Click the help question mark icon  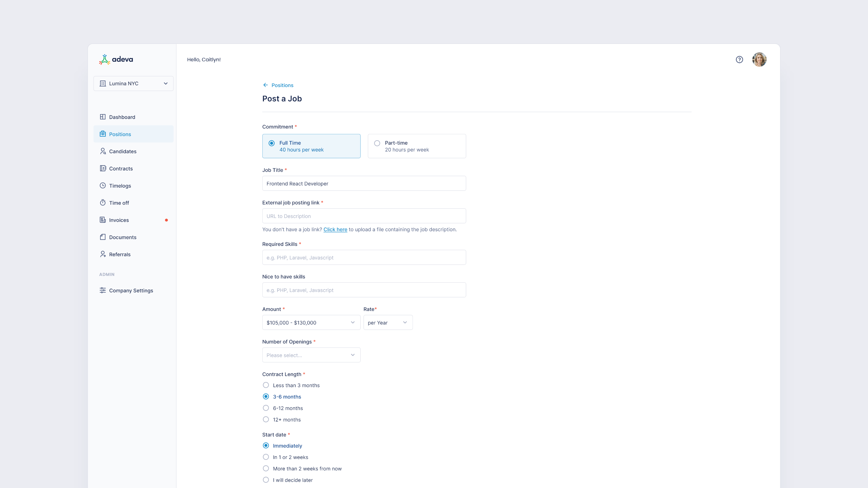(x=739, y=60)
